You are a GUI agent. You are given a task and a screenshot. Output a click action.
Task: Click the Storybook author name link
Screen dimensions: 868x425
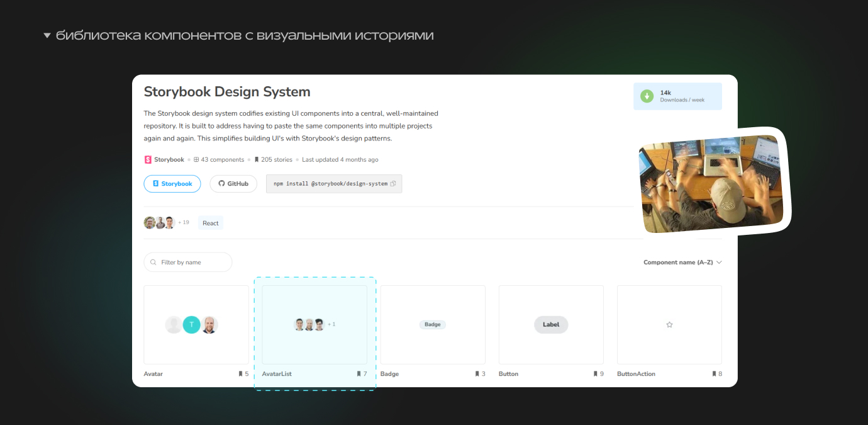(169, 160)
